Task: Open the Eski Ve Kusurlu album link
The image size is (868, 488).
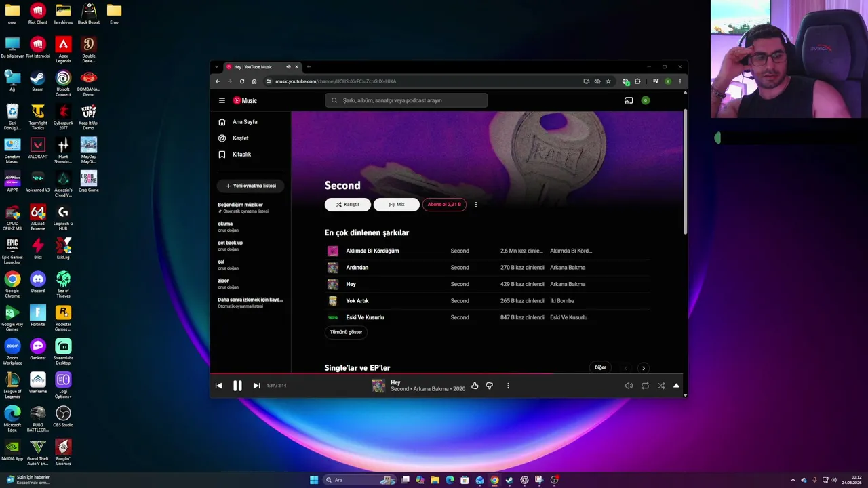Action: pyautogui.click(x=569, y=317)
